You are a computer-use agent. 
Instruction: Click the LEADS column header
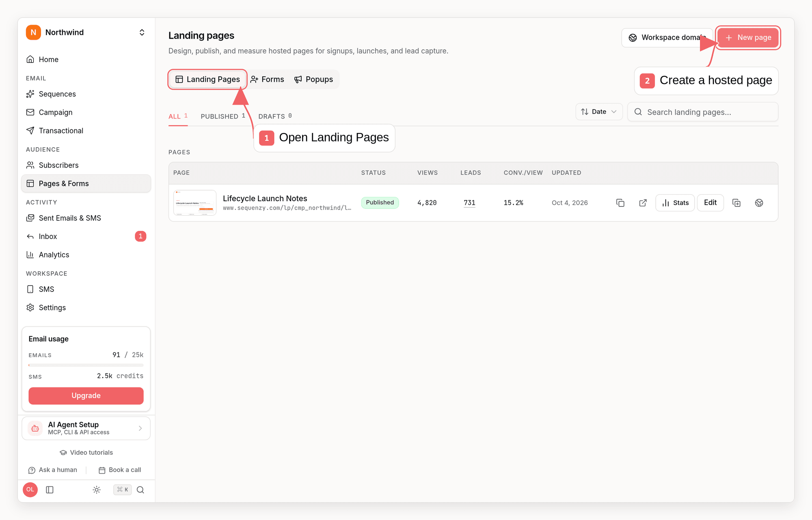pyautogui.click(x=471, y=173)
